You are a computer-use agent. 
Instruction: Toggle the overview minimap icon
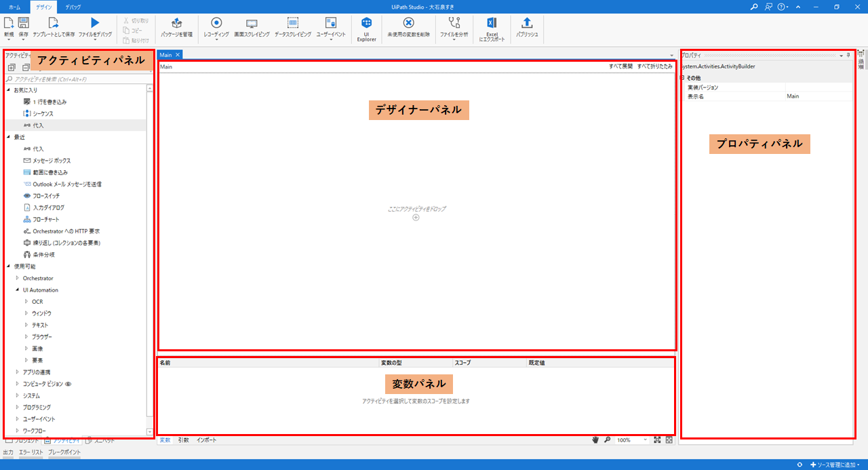(x=669, y=440)
